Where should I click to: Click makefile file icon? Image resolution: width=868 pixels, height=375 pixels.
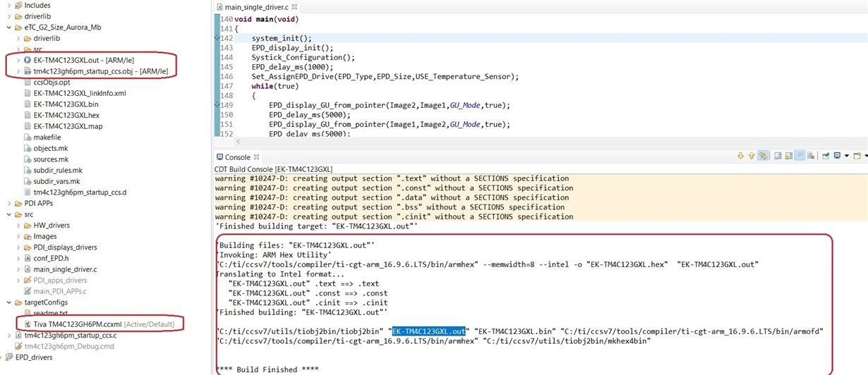28,137
